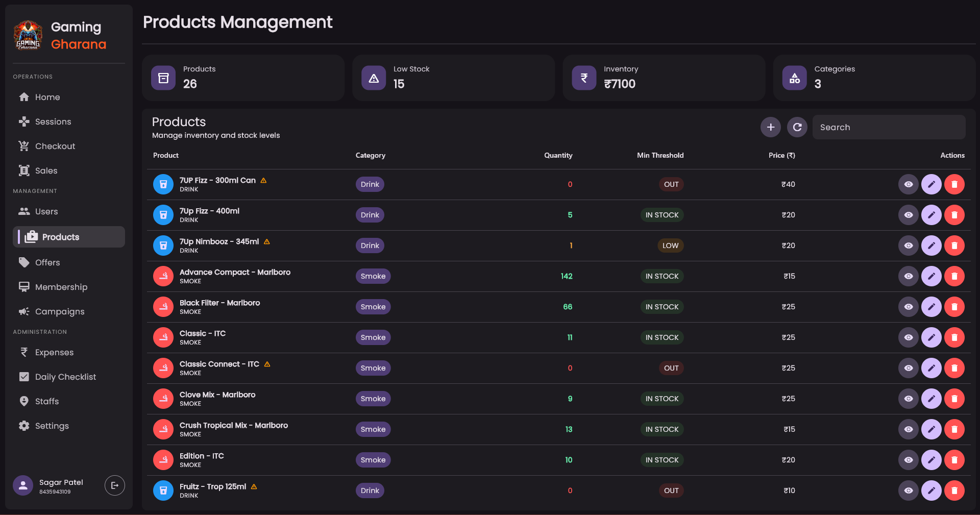Viewport: 980px width, 515px height.
Task: Click into the product Search field
Action: (889, 127)
